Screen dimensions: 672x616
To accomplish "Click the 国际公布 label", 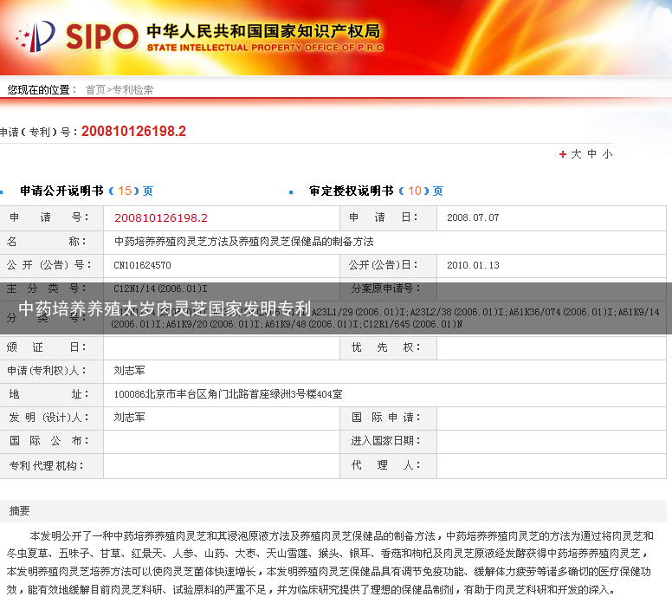I will coord(48,441).
